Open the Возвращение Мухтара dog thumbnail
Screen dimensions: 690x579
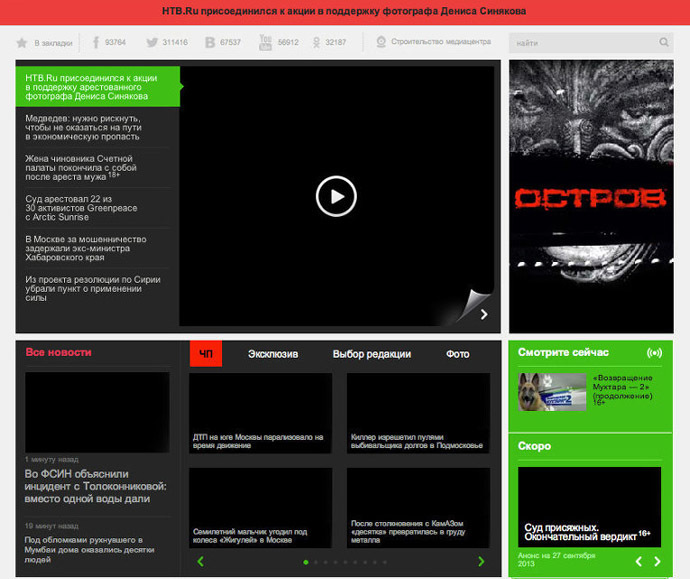point(552,392)
